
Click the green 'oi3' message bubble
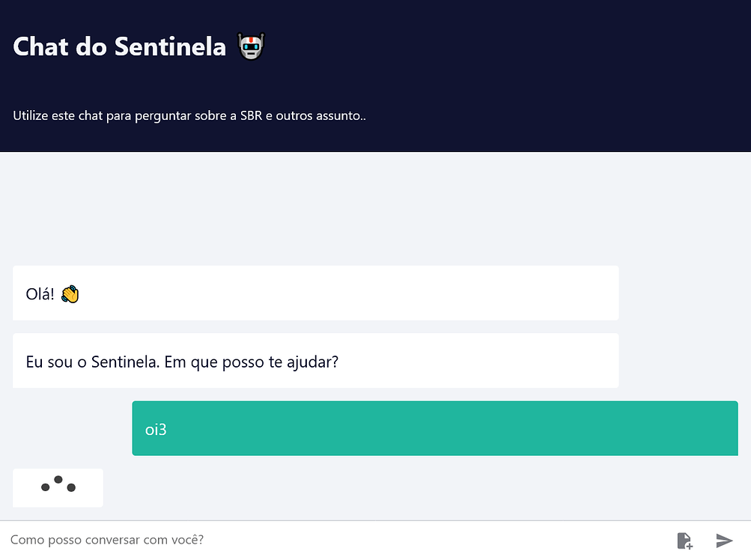pyautogui.click(x=434, y=428)
